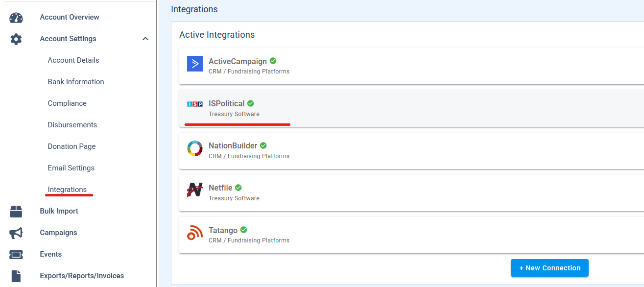This screenshot has width=644, height=287.
Task: Open Exports/Reports/Invoices
Action: click(82, 276)
